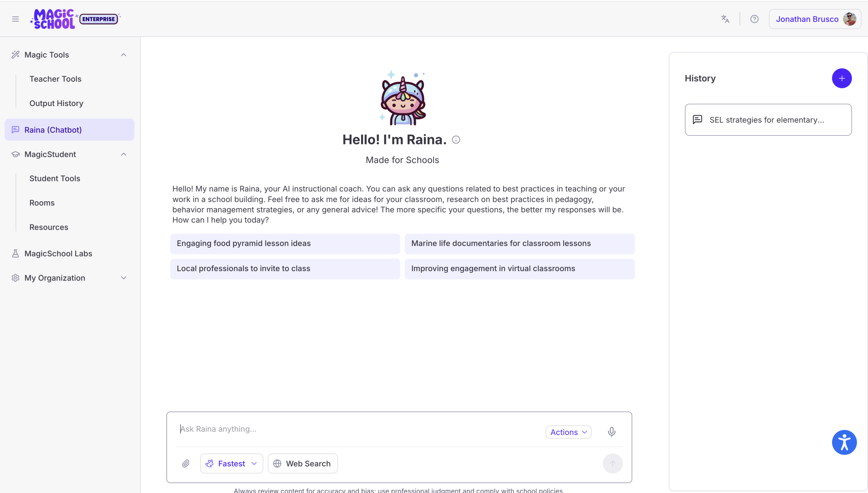Open the Fastest model dropdown arrow
The height and width of the screenshot is (493, 868).
(x=254, y=463)
